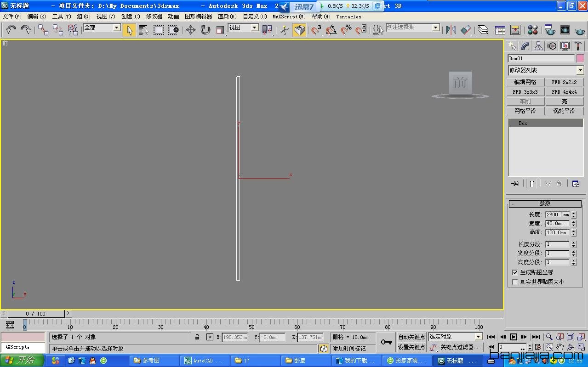Toggle Select and Manipulate tool
Image resolution: width=588 pixels, height=367 pixels.
tap(285, 30)
